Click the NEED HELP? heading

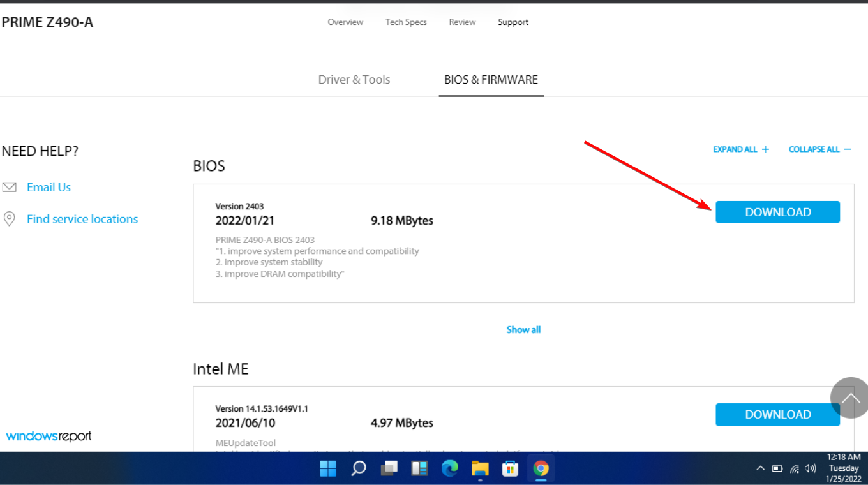[x=40, y=151]
